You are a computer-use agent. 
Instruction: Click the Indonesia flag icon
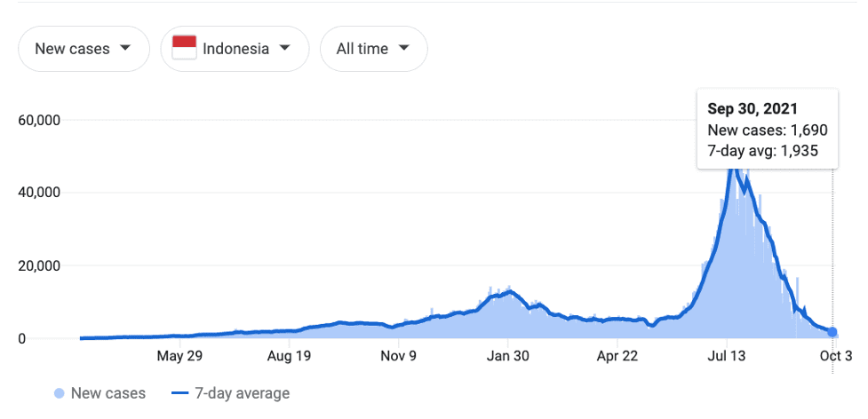[184, 48]
